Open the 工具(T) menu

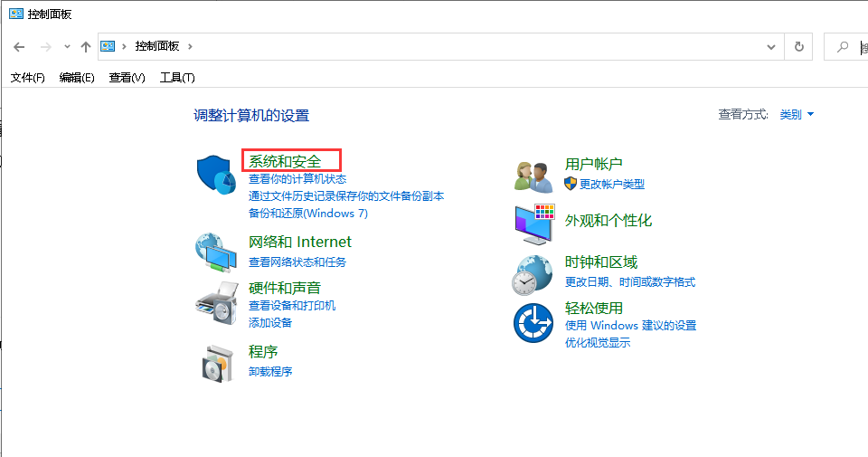(177, 78)
